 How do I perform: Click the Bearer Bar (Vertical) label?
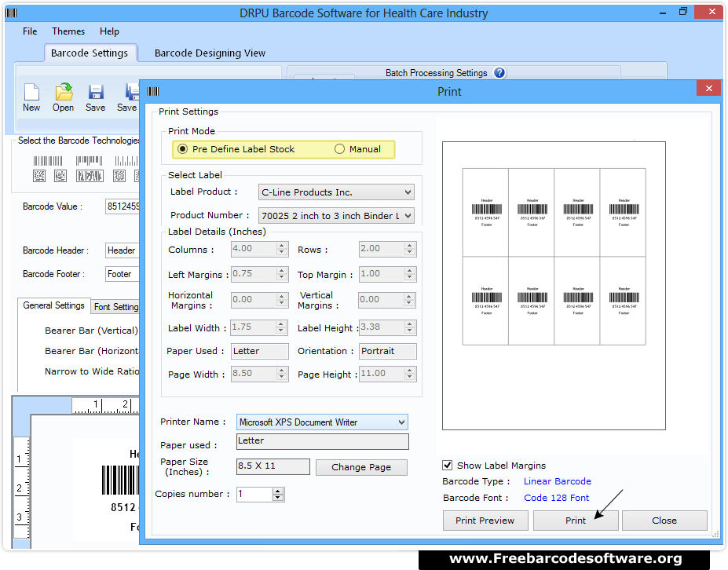tap(91, 331)
